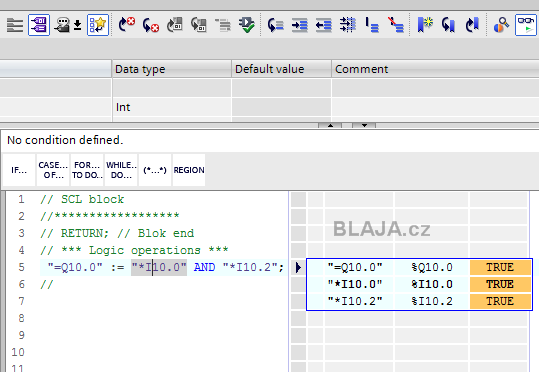
Task: Click line number 5 in the gutter
Action: click(21, 267)
